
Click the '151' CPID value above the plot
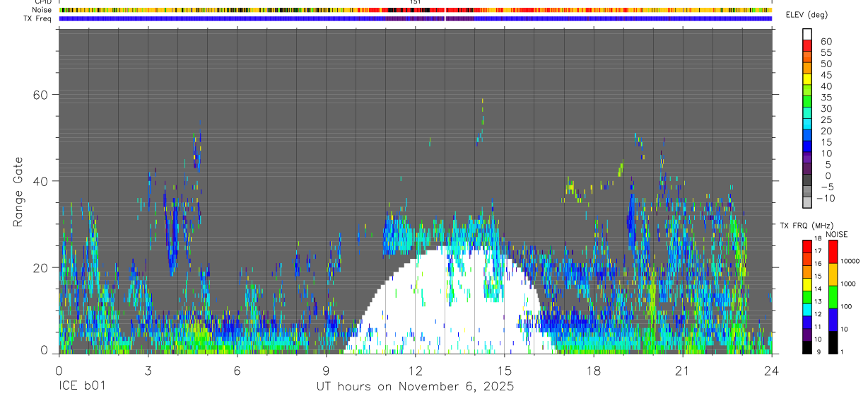click(x=416, y=3)
